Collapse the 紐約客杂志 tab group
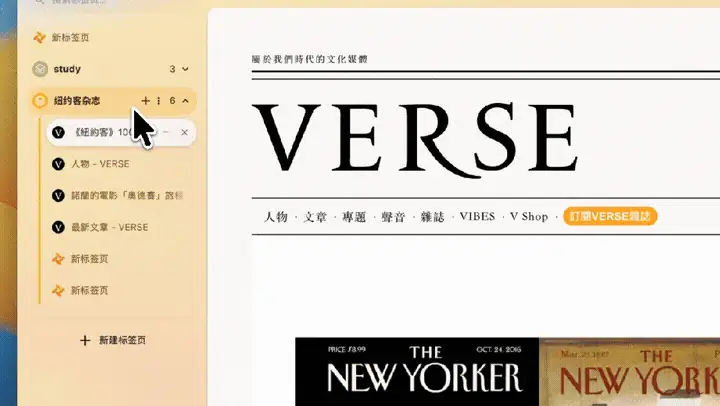The image size is (720, 406). click(x=185, y=101)
